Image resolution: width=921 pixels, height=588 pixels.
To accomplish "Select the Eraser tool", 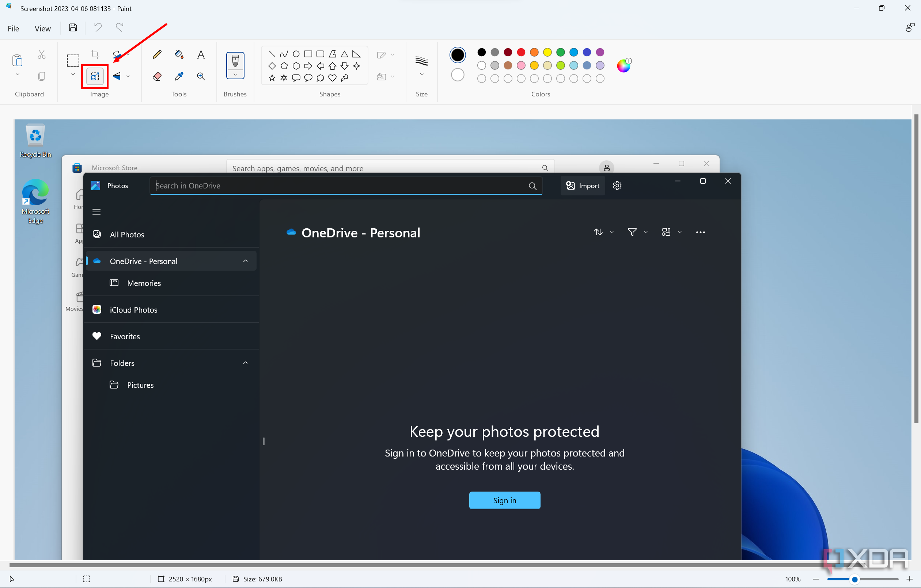I will [x=157, y=76].
